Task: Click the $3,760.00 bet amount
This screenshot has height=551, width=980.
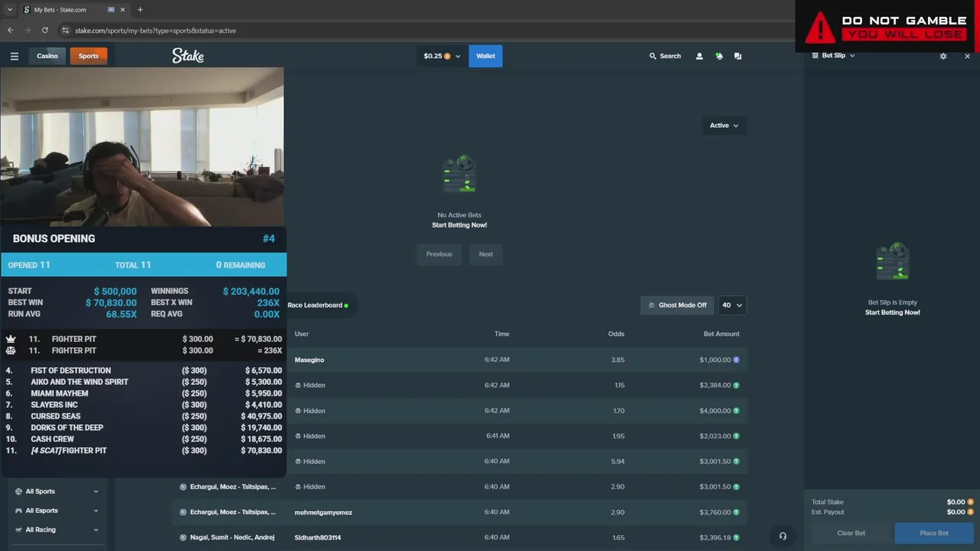Action: point(715,513)
